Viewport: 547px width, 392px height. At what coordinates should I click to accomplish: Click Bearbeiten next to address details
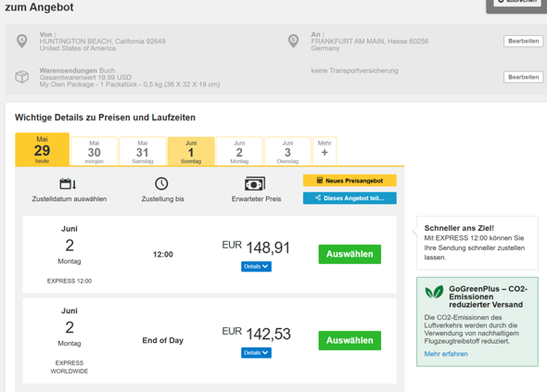click(x=523, y=41)
